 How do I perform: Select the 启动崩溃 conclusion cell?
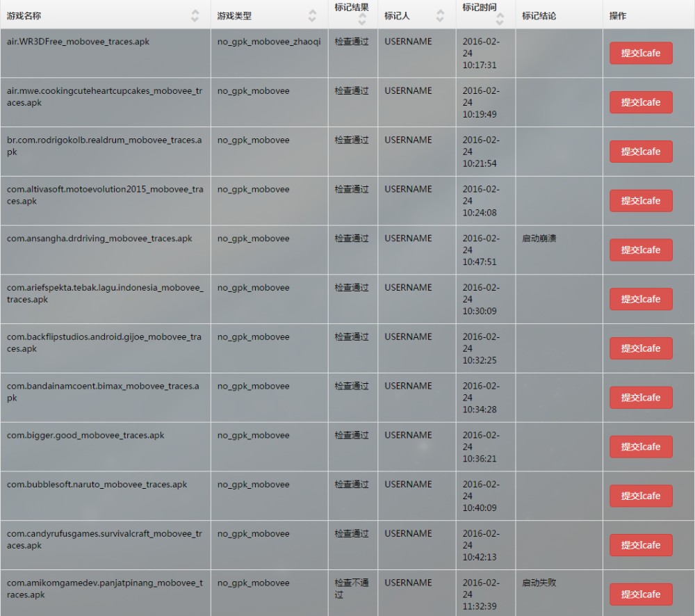pos(539,238)
